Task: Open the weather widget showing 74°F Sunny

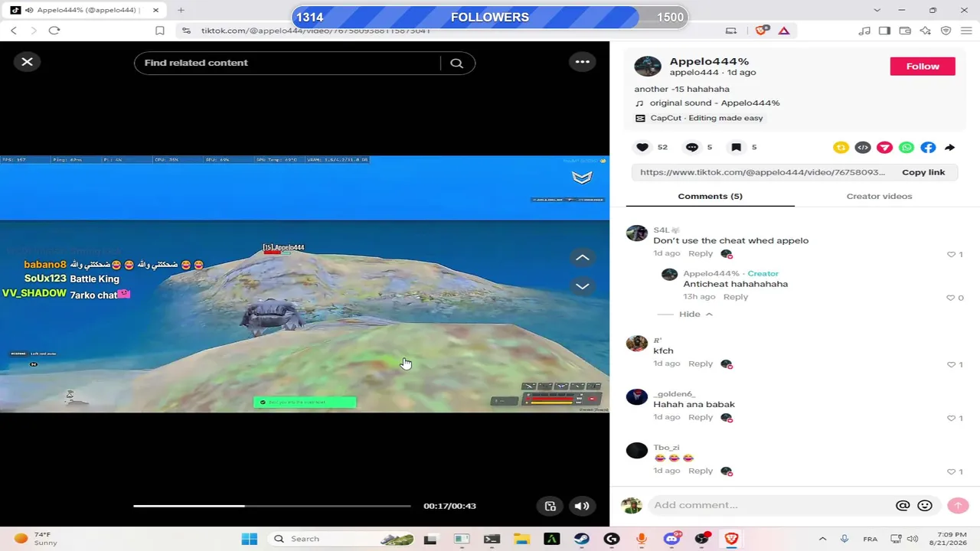Action: (36, 539)
